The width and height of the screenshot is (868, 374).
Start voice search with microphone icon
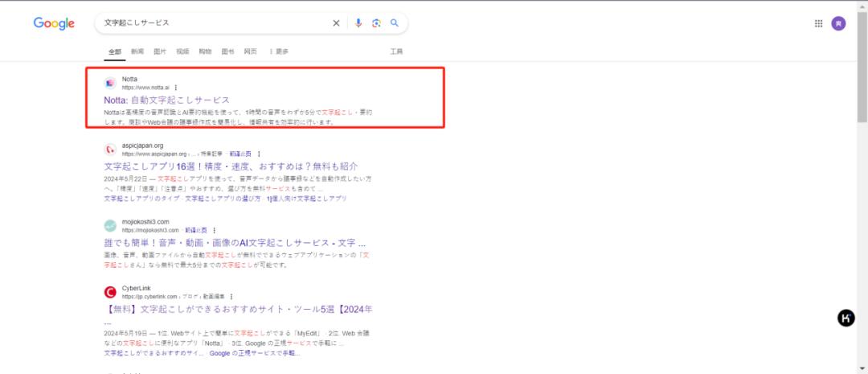coord(358,23)
